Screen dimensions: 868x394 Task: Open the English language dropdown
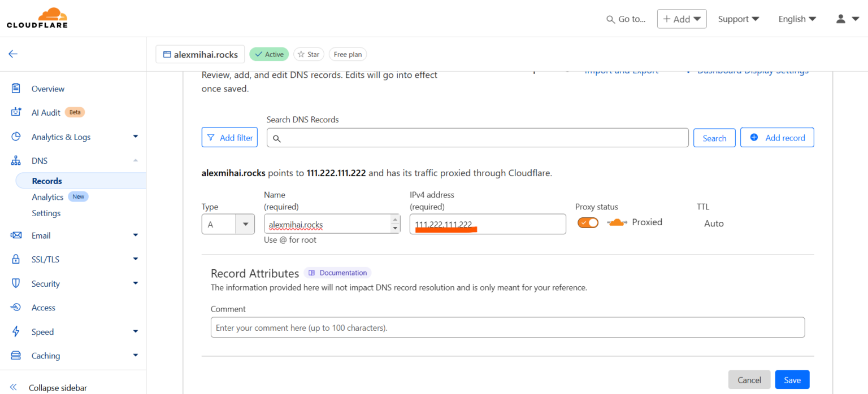point(797,19)
